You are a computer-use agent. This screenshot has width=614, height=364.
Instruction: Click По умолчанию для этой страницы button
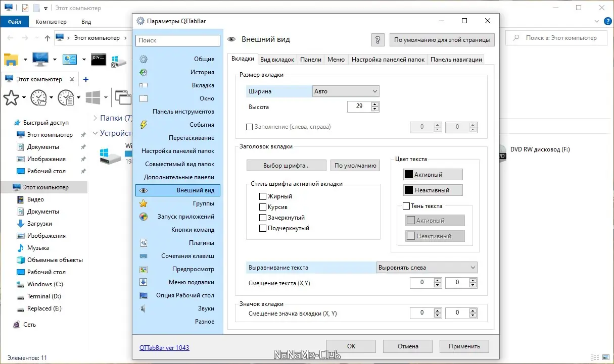(442, 40)
